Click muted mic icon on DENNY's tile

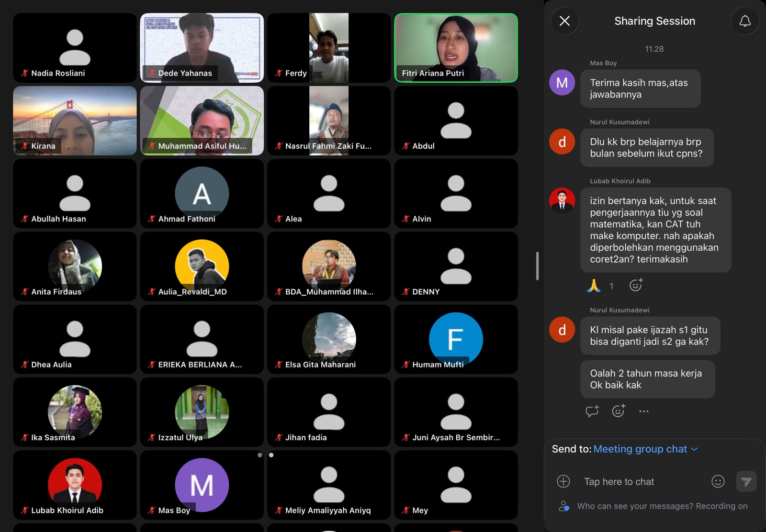tap(406, 291)
